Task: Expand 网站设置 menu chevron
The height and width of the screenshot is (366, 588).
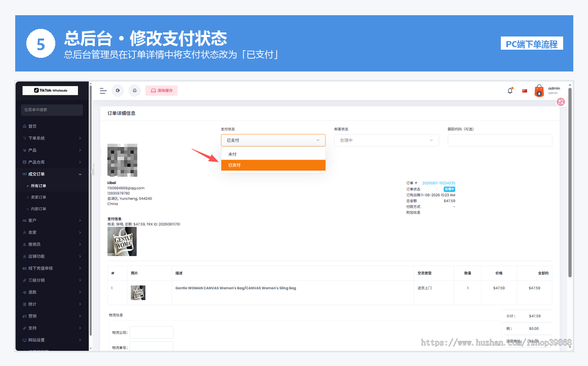Action: tap(80, 340)
